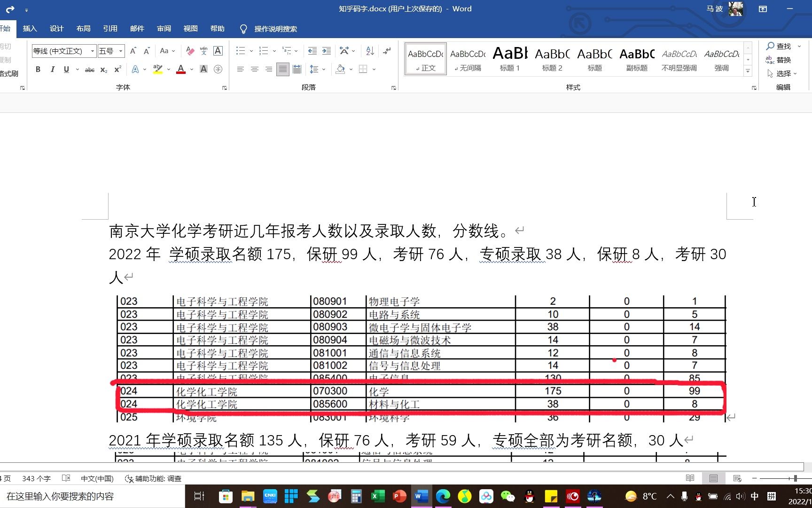This screenshot has width=812, height=508.
Task: Expand the change case Aa menu
Action: pyautogui.click(x=167, y=51)
